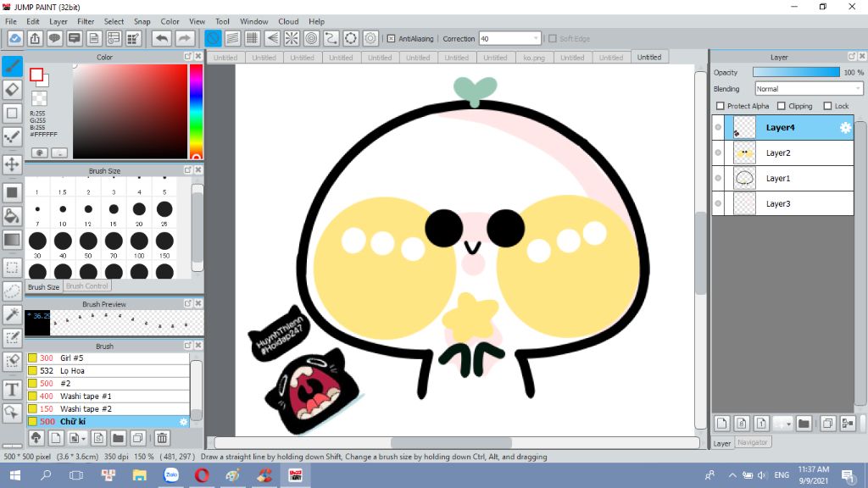Hide Layer4 visibility
The width and height of the screenshot is (868, 488).
(x=718, y=127)
